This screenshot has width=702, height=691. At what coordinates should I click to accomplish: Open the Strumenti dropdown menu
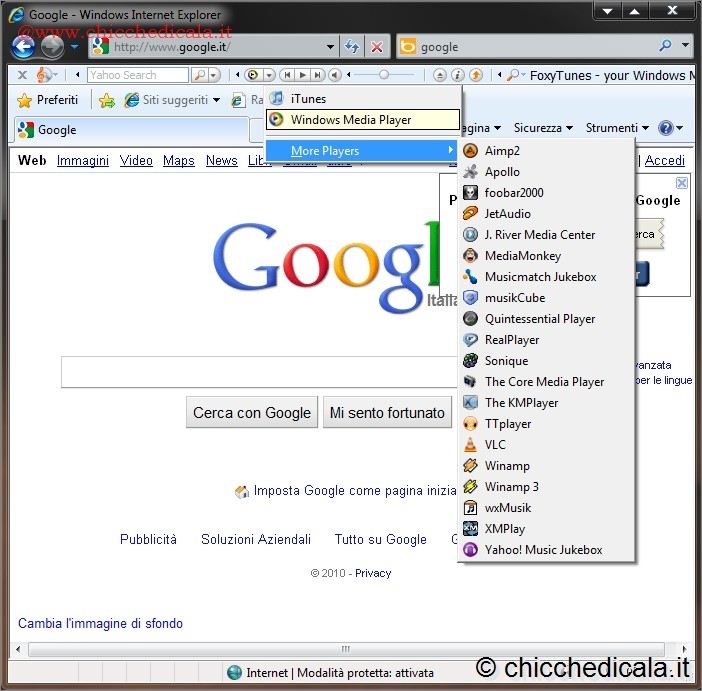point(616,128)
